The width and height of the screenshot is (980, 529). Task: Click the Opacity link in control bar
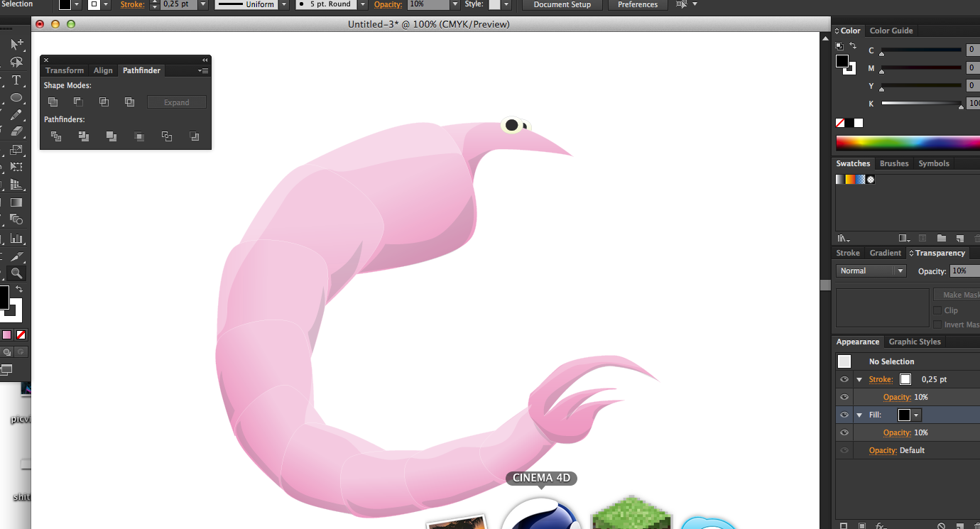[388, 4]
